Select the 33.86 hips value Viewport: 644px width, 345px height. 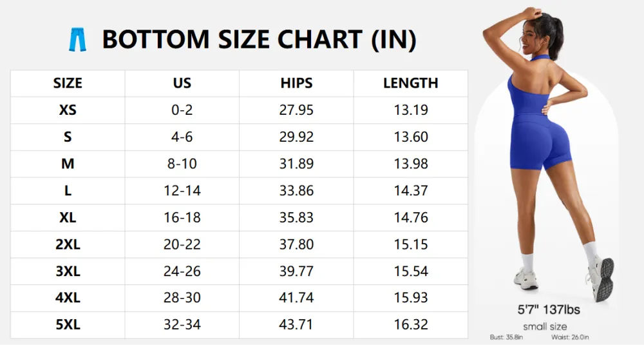pos(296,191)
